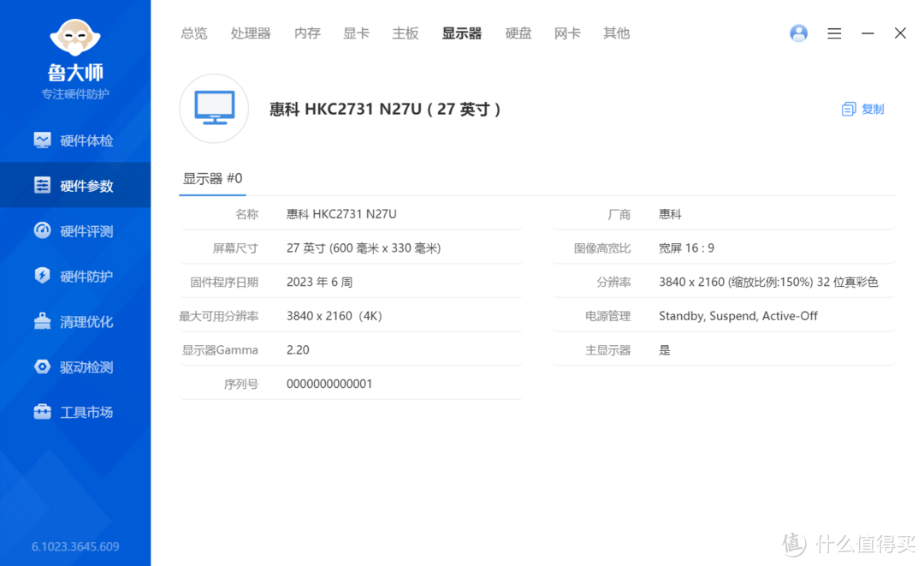Click the title 惠科 HKC2731 N27U (27 英寸)
This screenshot has height=566, width=924.
click(x=385, y=109)
